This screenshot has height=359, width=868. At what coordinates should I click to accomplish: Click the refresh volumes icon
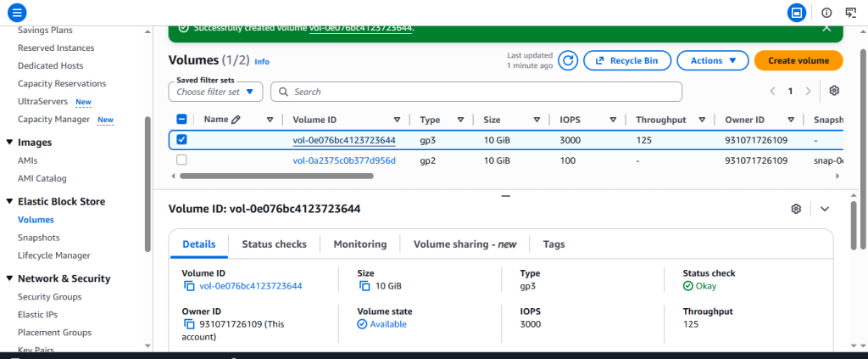click(568, 60)
